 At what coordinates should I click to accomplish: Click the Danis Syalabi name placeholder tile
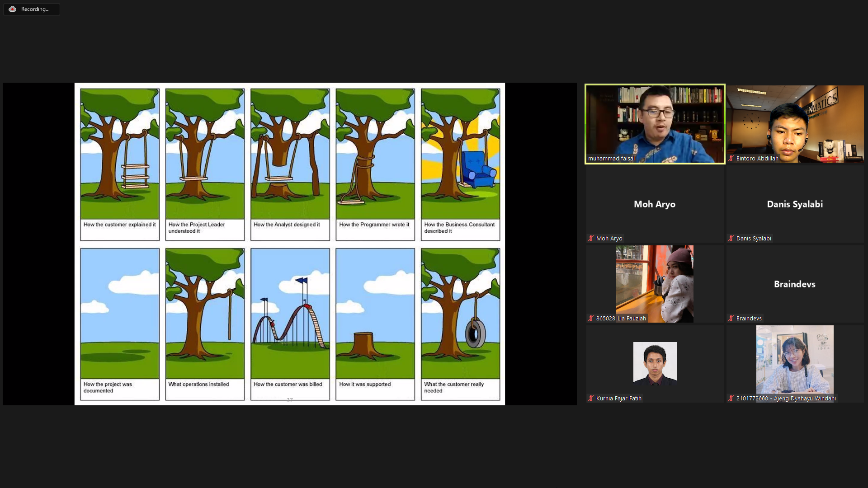[795, 204]
